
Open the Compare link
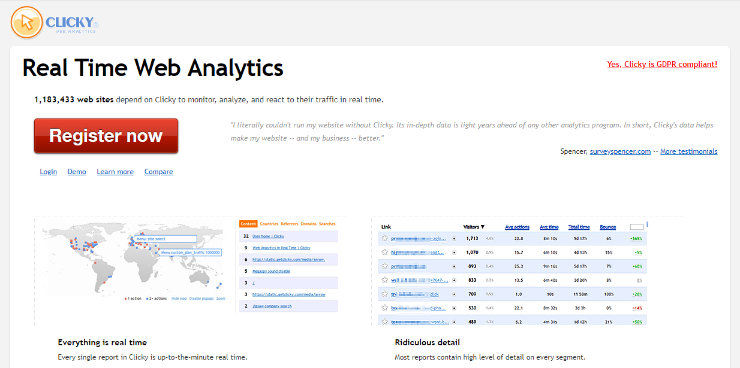pyautogui.click(x=159, y=172)
